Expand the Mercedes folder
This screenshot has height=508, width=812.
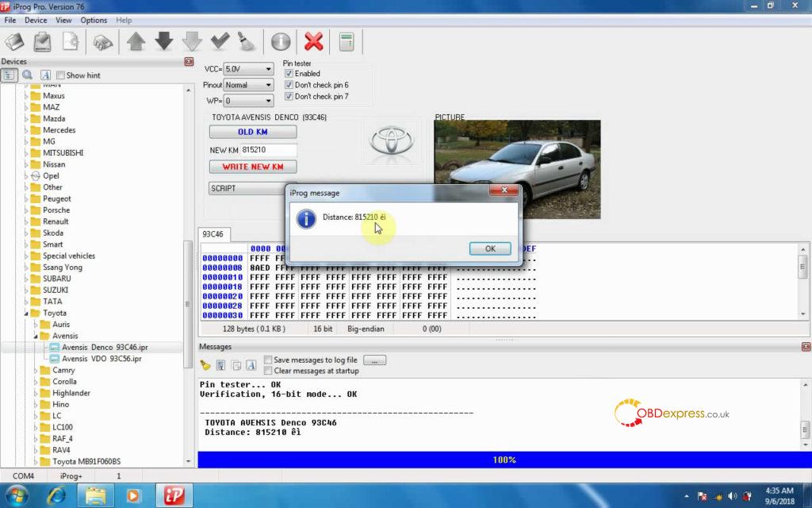[26, 130]
